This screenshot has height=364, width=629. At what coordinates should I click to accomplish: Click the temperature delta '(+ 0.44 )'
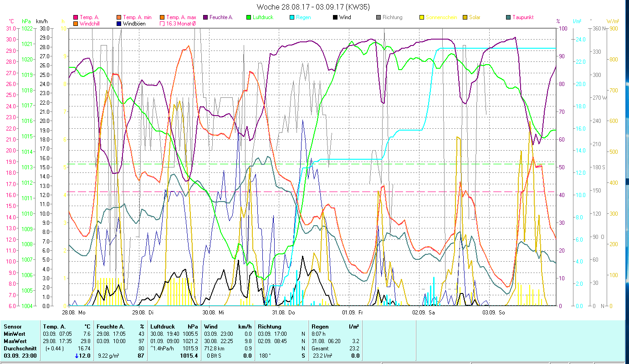(54, 349)
